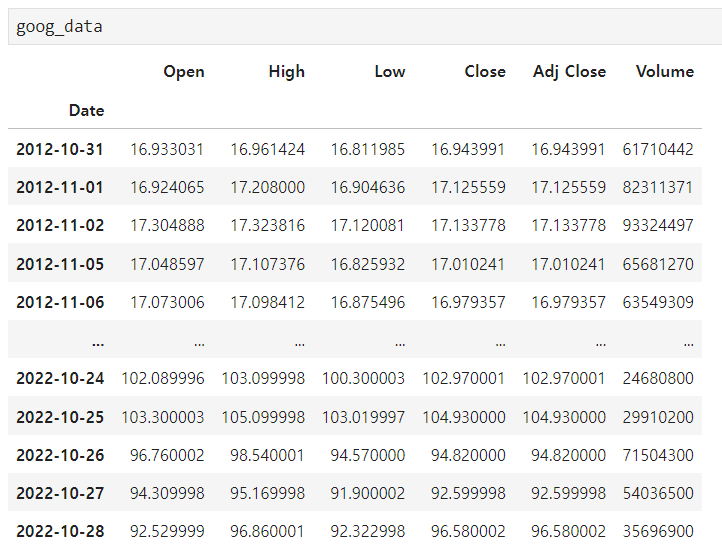
Task: Click Open value 102.089996
Action: pos(163,378)
